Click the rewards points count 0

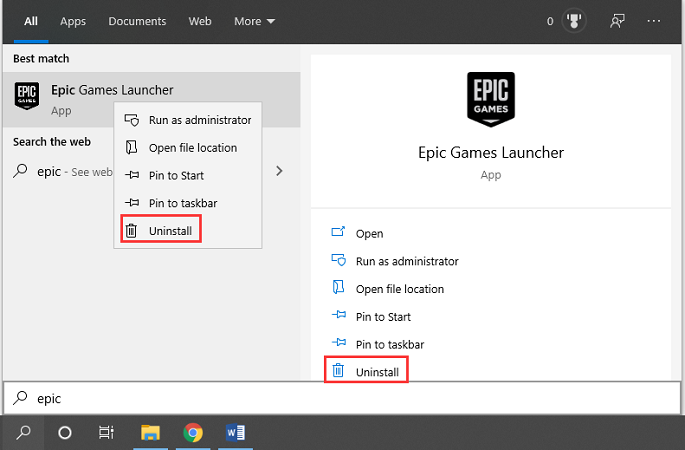[x=550, y=21]
